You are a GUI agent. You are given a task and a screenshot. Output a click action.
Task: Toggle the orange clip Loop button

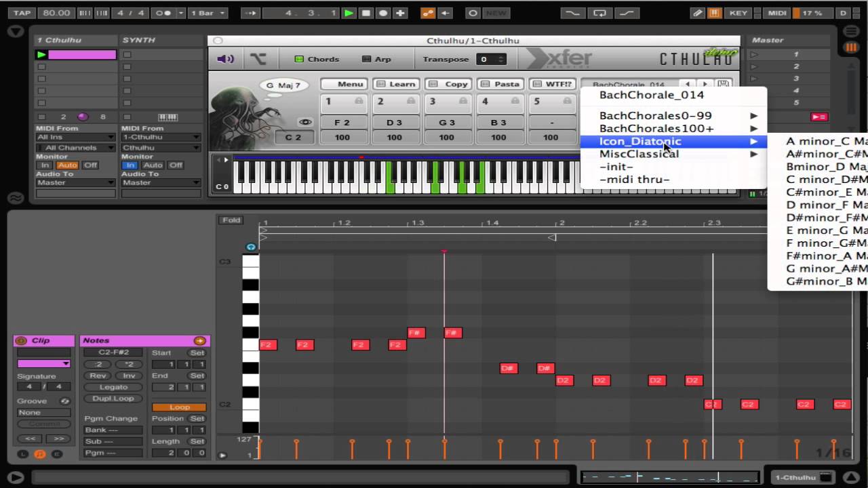(179, 407)
